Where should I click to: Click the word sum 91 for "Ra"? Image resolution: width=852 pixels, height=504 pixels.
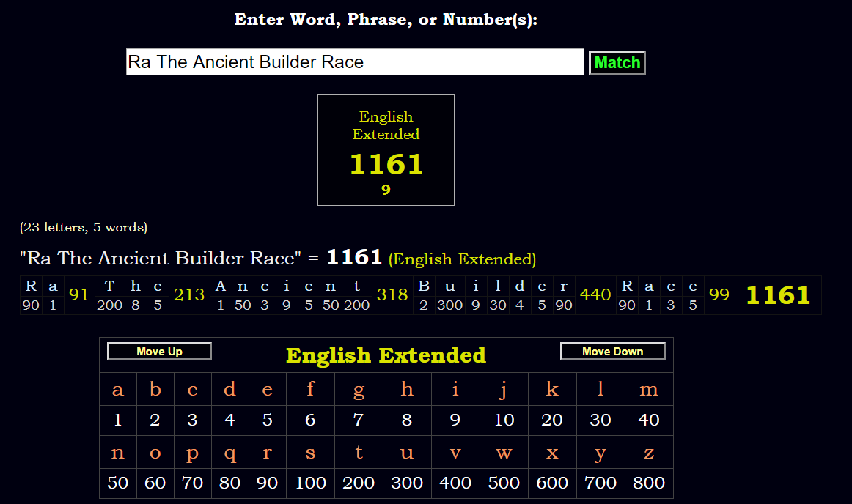coord(78,294)
